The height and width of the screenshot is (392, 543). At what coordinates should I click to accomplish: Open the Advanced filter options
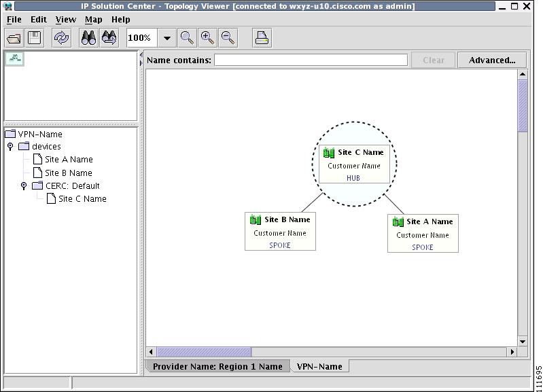(492, 60)
